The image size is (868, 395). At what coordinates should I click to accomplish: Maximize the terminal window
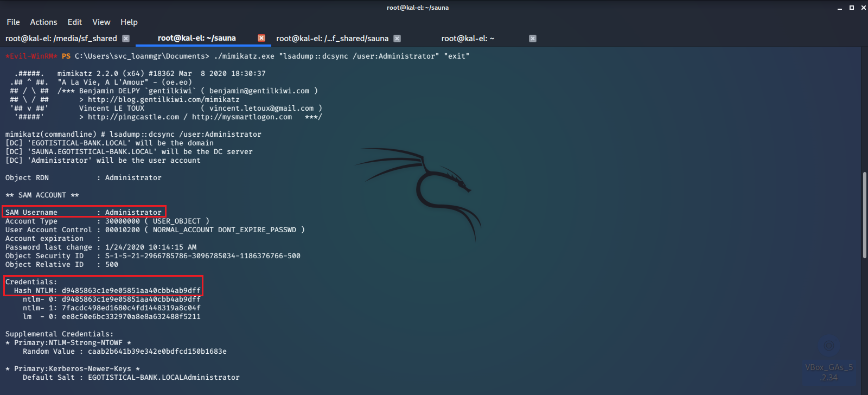[852, 8]
